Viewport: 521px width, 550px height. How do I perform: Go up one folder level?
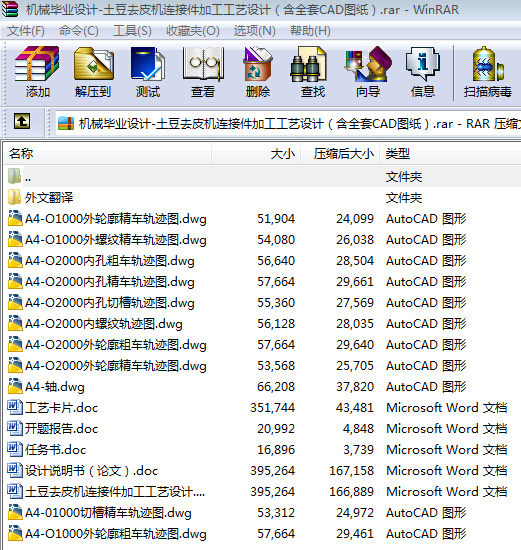click(x=22, y=122)
